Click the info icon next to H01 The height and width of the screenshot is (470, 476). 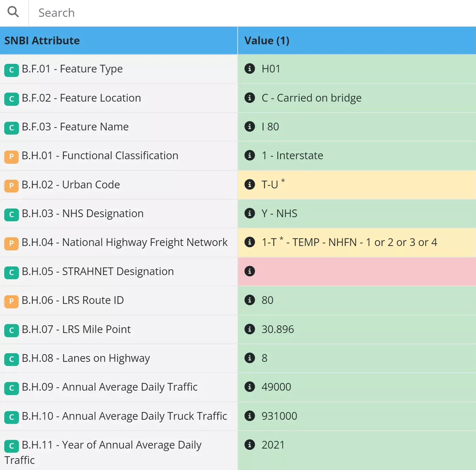250,69
